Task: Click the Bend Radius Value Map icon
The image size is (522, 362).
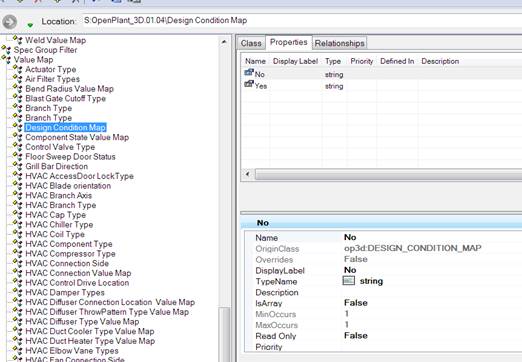Action: [18, 88]
